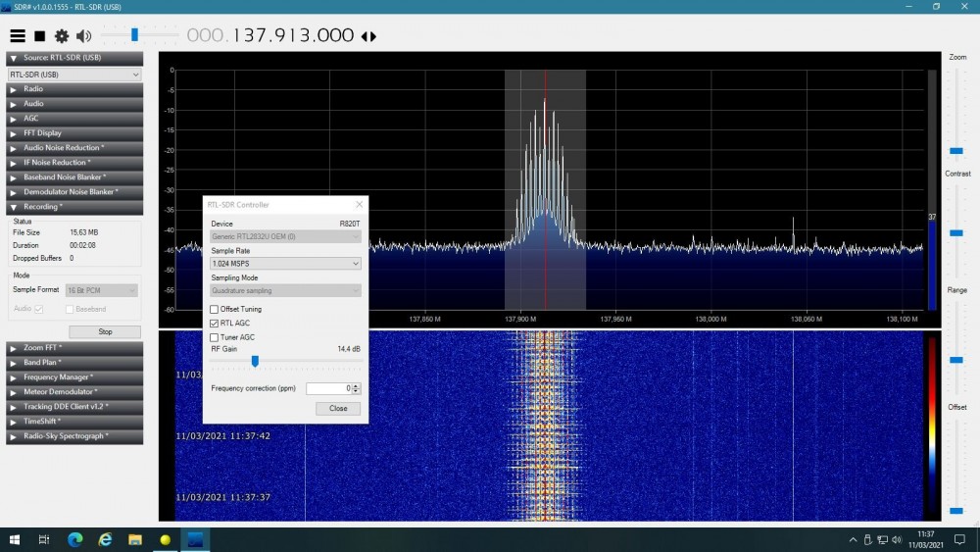Expand the Audio panel
Screen dimensions: 980x552
click(x=74, y=104)
